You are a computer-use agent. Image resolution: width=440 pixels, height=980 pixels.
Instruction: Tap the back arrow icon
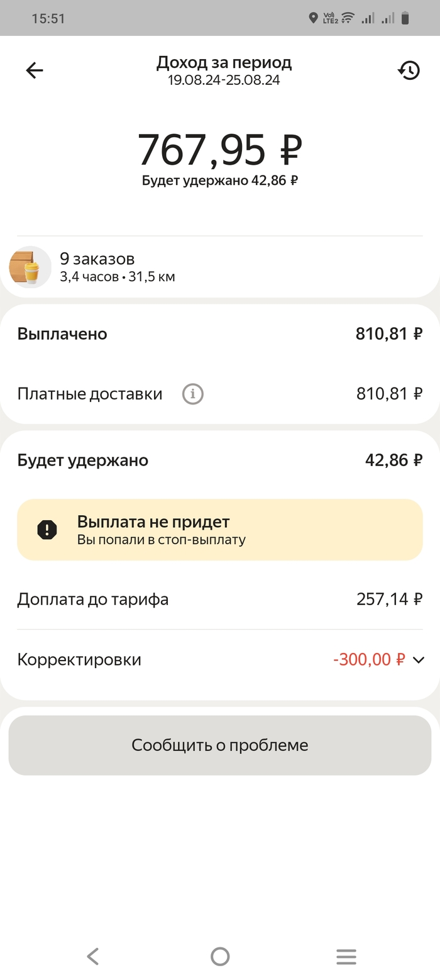pos(35,70)
